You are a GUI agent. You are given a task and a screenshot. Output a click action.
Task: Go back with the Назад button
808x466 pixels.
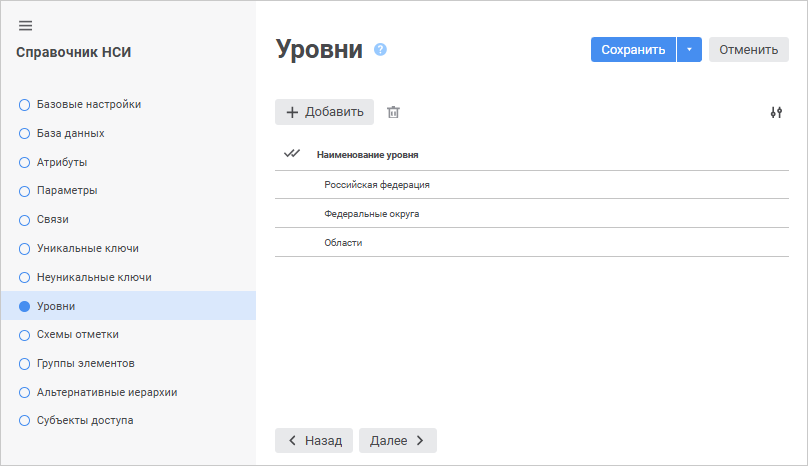[314, 440]
